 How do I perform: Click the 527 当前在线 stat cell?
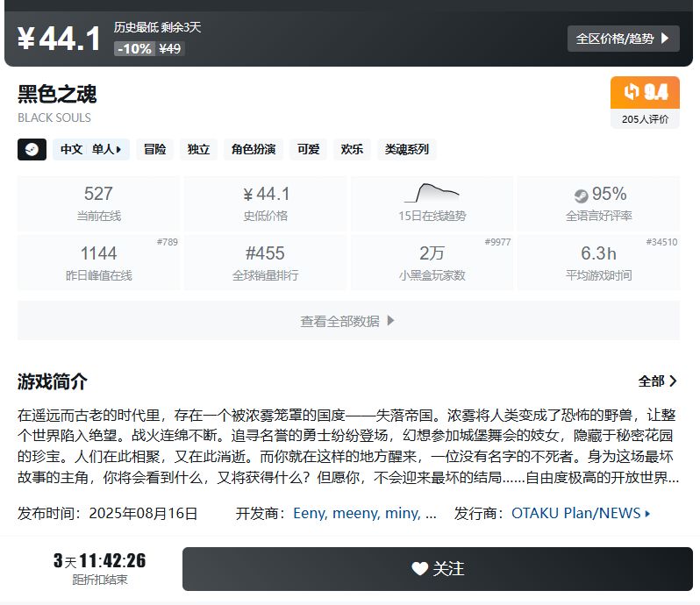98,204
